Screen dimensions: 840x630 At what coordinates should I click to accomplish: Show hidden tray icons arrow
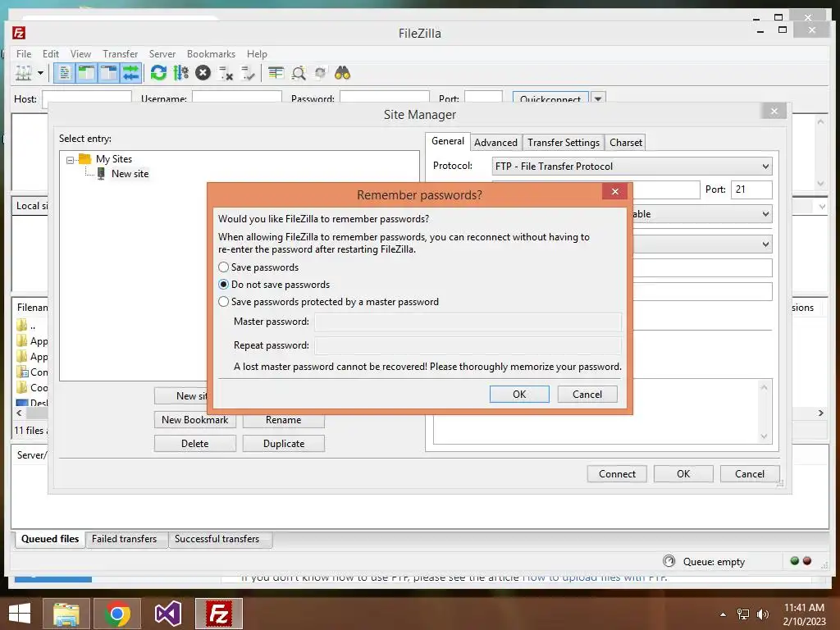(x=723, y=614)
